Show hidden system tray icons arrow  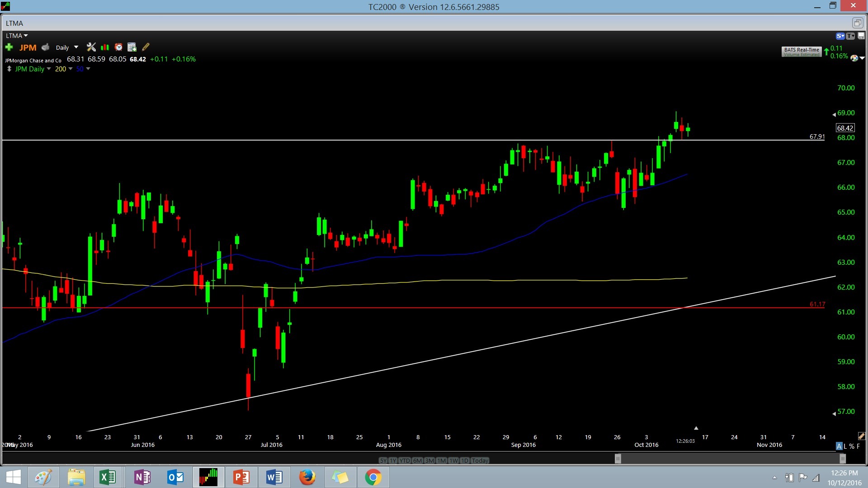774,478
